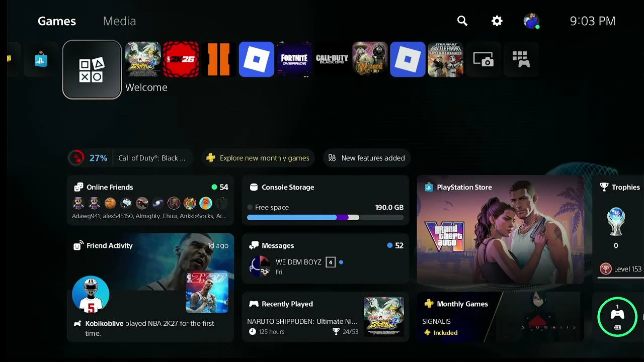
Task: Open Explore new monthly games pill
Action: coord(258,158)
